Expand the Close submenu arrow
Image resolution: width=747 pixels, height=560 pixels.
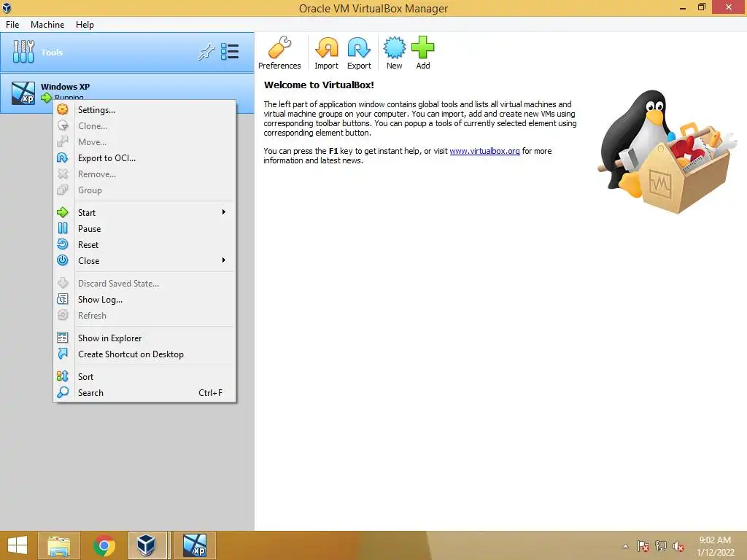pos(223,260)
